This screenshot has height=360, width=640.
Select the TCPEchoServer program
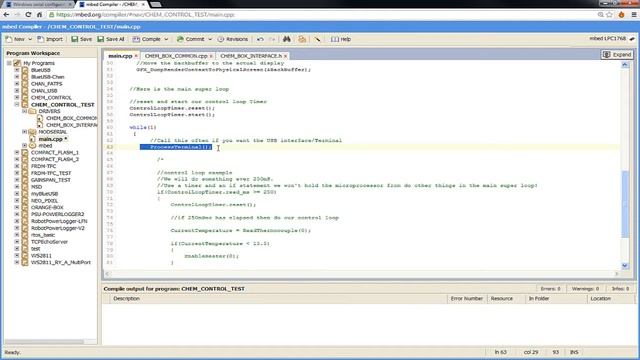click(x=49, y=242)
